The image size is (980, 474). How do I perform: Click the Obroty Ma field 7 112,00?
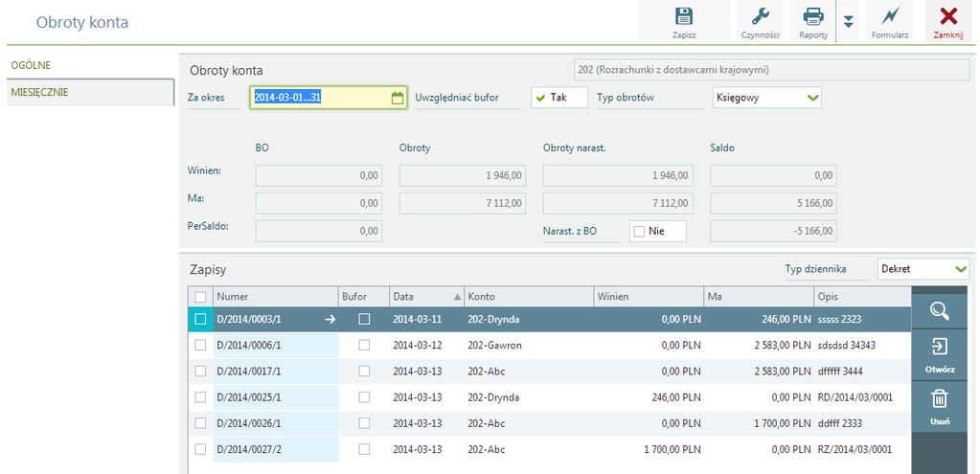click(463, 204)
